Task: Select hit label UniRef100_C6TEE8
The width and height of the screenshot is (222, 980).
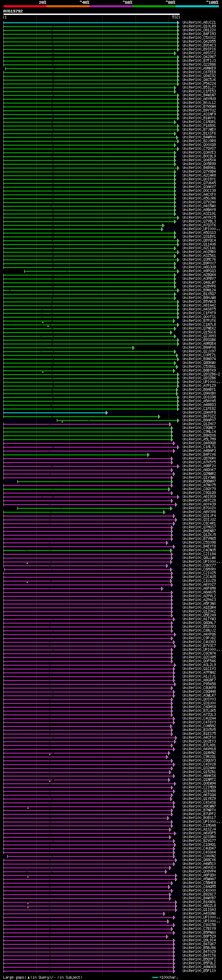Action: click(199, 72)
